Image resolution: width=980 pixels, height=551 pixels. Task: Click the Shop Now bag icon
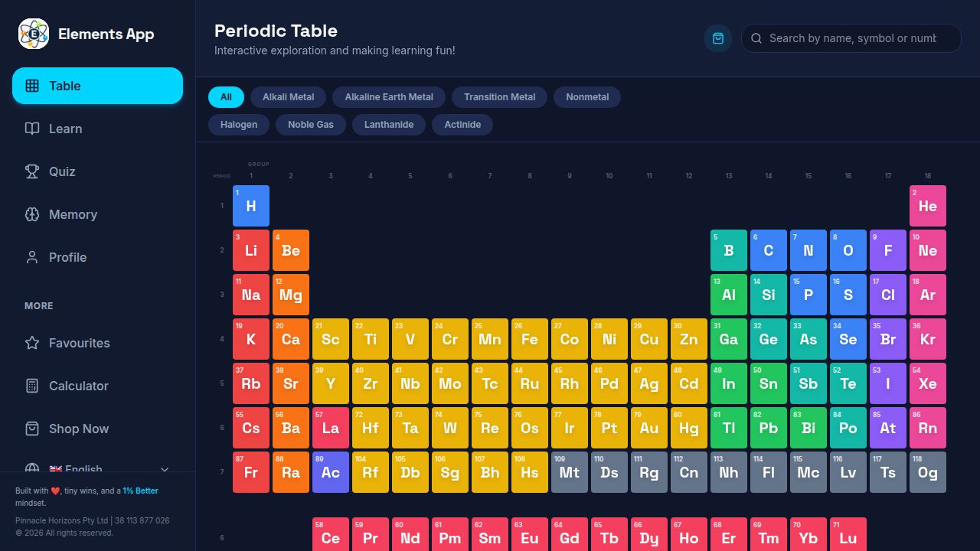point(32,429)
